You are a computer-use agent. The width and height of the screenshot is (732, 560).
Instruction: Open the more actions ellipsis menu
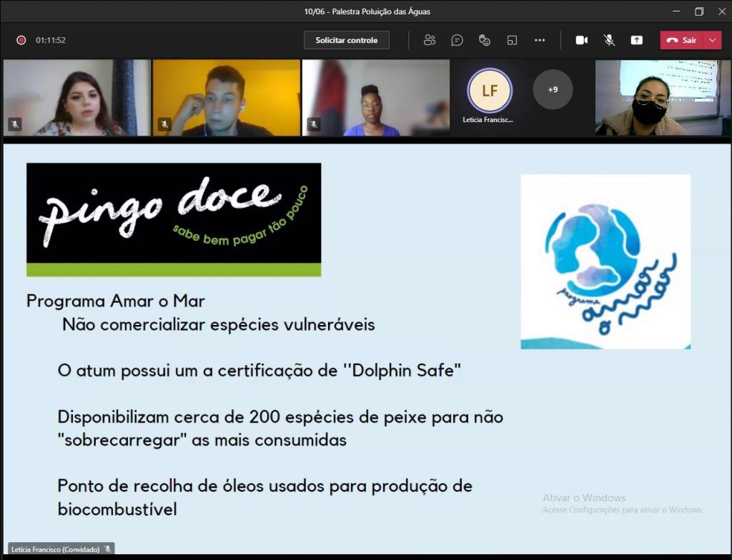[540, 40]
